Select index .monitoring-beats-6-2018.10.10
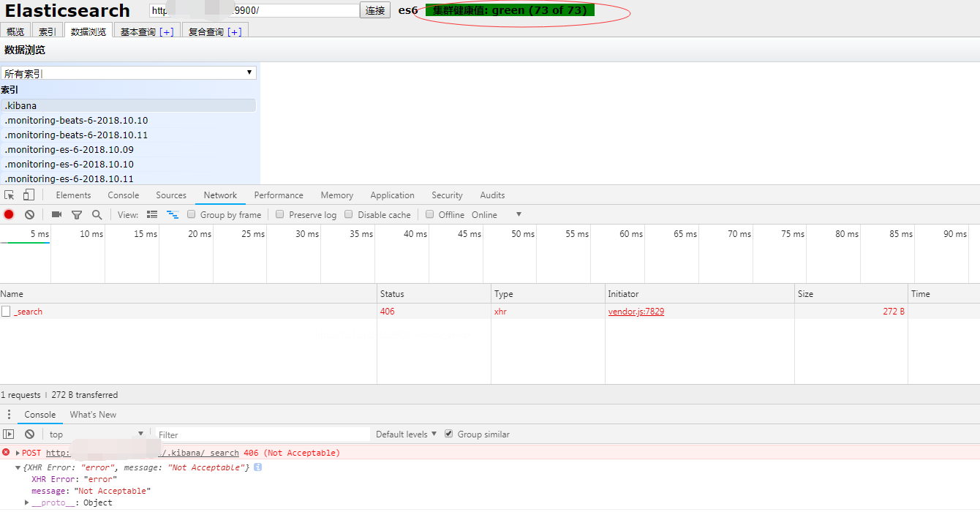Screen dimensions: 980x512 point(129,121)
